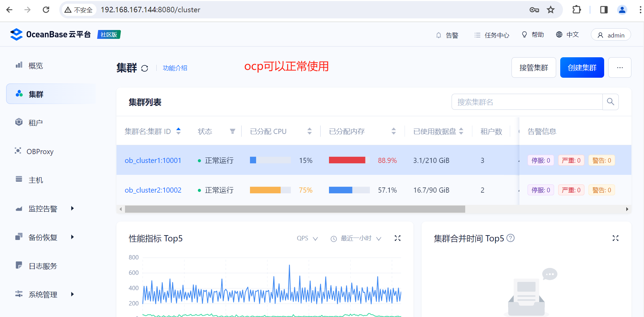The height and width of the screenshot is (317, 644).
Task: Sort by used data disk column arrows
Action: (461, 131)
